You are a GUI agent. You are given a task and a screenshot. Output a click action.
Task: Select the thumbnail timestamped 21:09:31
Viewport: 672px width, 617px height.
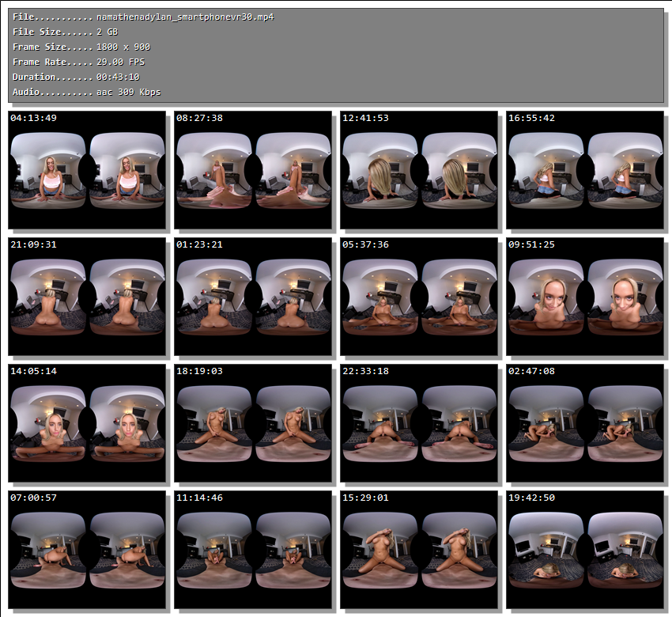click(87, 297)
